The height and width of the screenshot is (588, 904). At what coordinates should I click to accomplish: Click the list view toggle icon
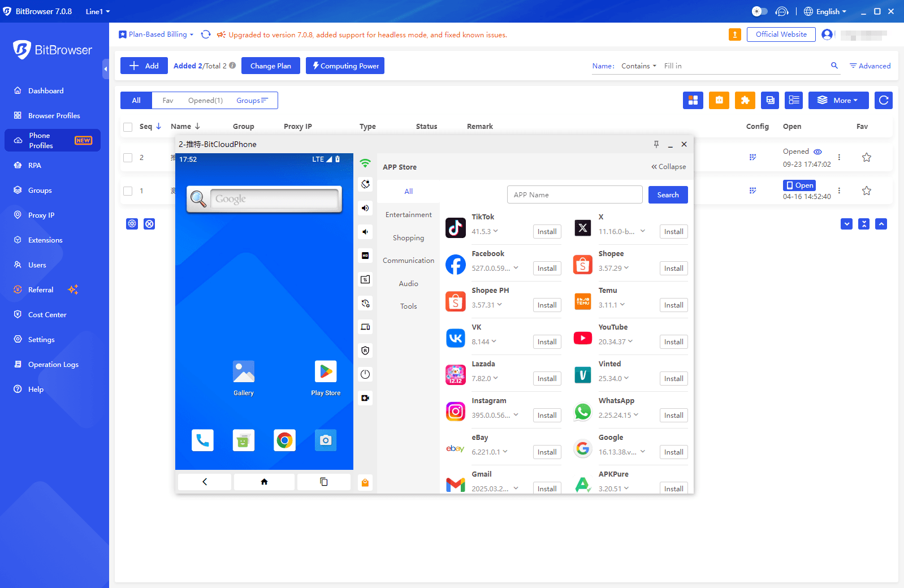(794, 100)
